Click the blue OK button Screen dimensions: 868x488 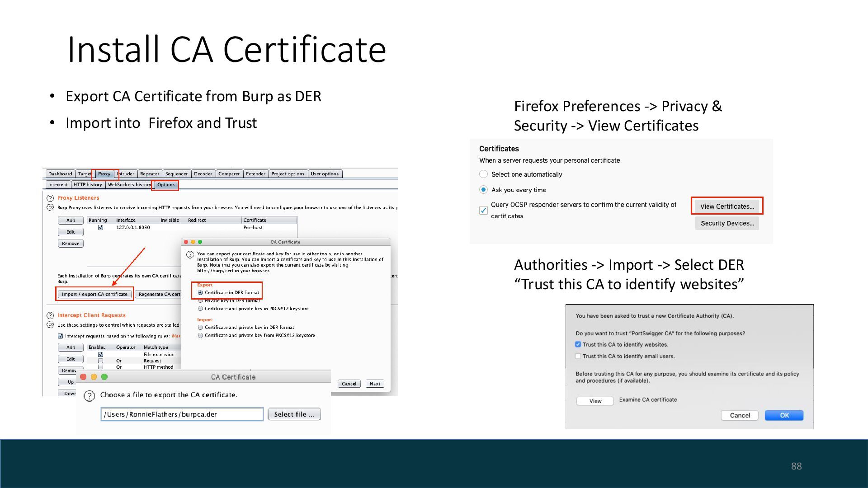(784, 415)
